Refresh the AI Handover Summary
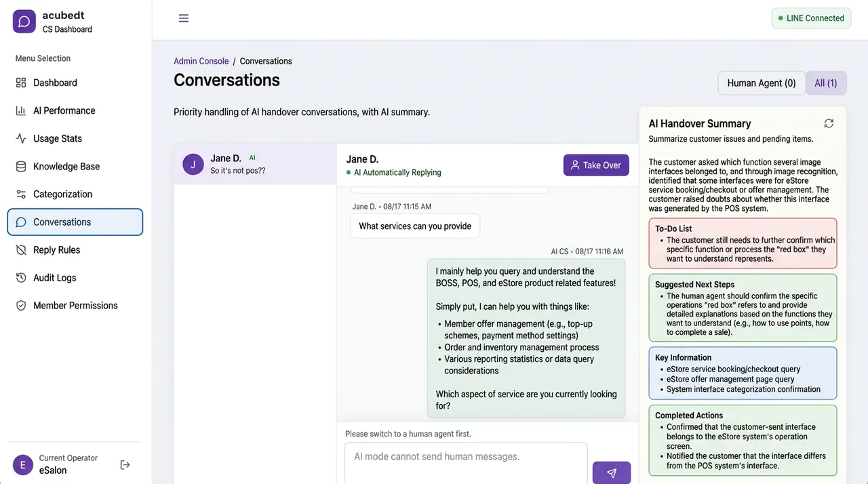This screenshot has height=484, width=868. [x=829, y=123]
